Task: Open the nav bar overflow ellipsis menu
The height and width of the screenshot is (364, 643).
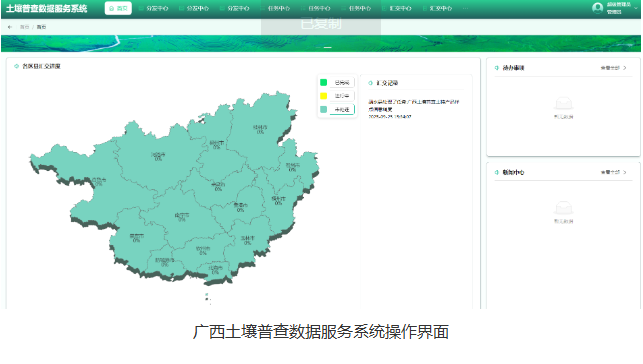Action: (465, 8)
